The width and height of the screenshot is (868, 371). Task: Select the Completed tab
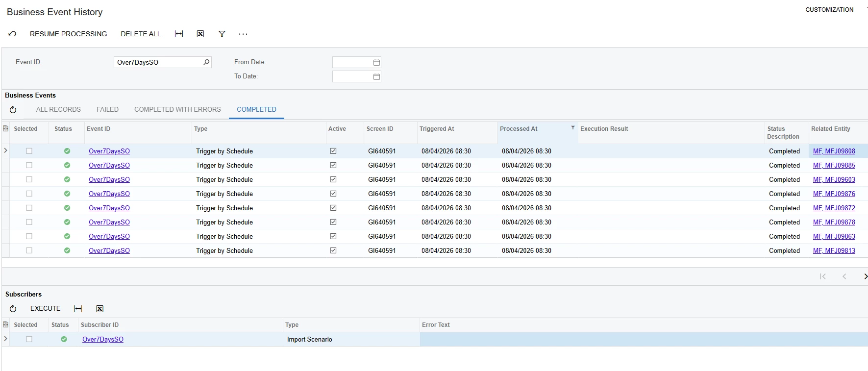[x=256, y=110]
